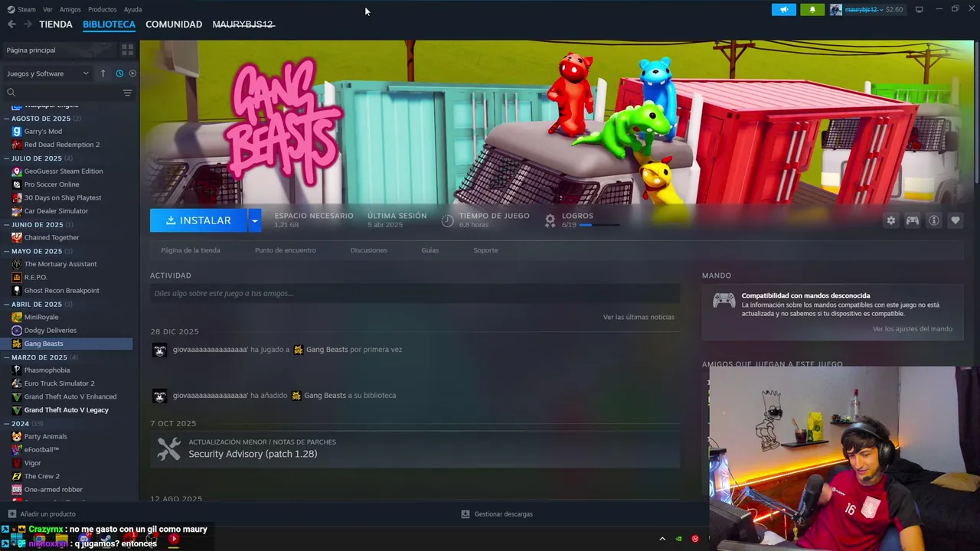This screenshot has width=980, height=551.
Task: Click the Añadir un producto plus icon
Action: tap(11, 514)
